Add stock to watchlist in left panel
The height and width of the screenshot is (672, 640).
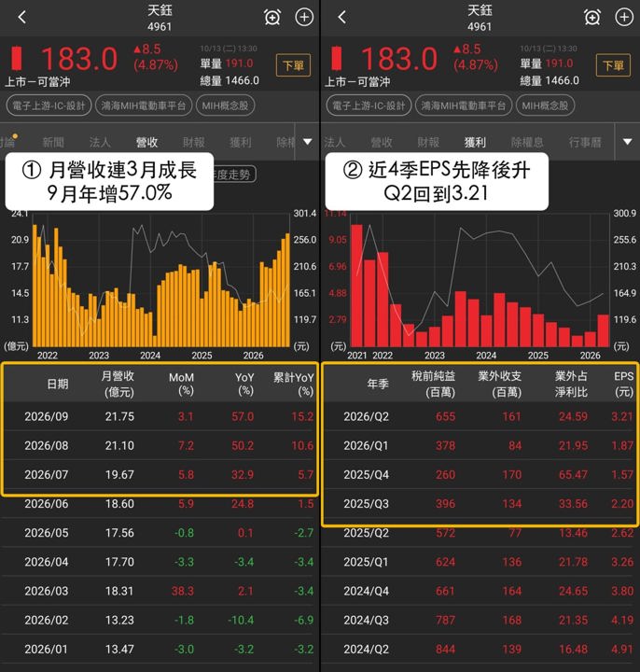tap(304, 17)
